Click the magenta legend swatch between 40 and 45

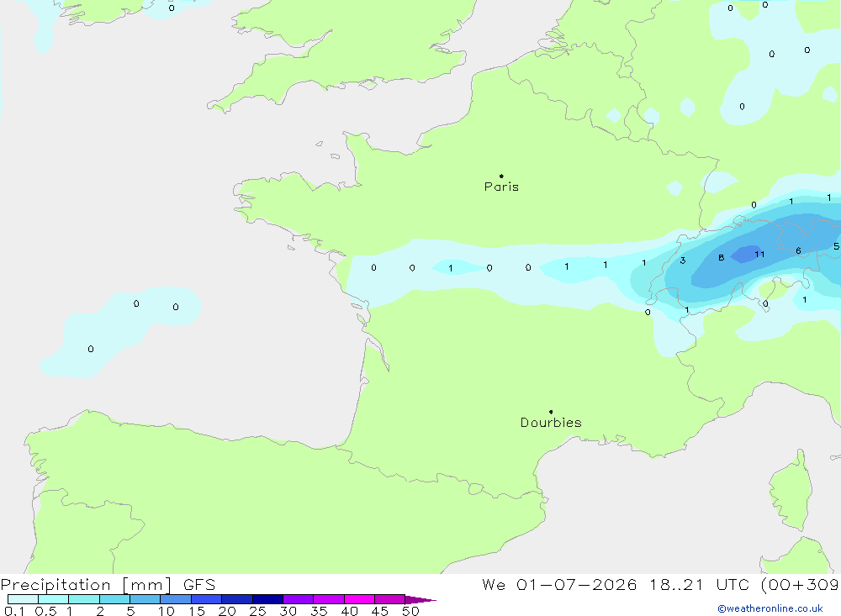[359, 599]
